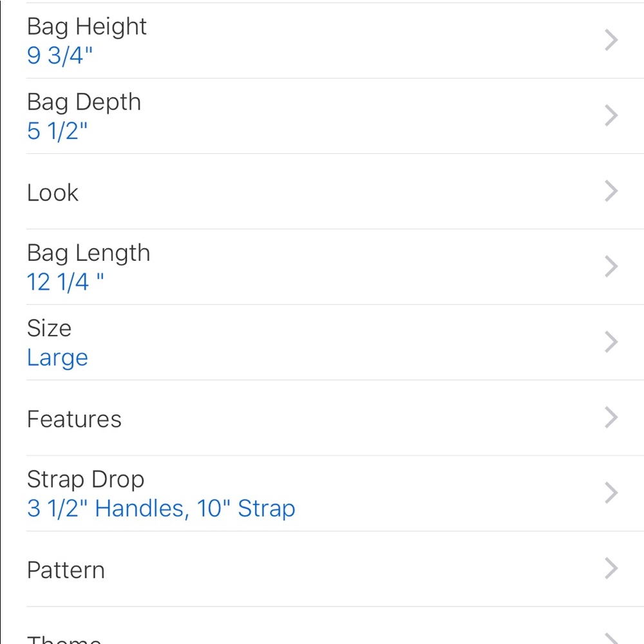Open the Pattern row chevron
644x644 pixels.
tap(611, 569)
